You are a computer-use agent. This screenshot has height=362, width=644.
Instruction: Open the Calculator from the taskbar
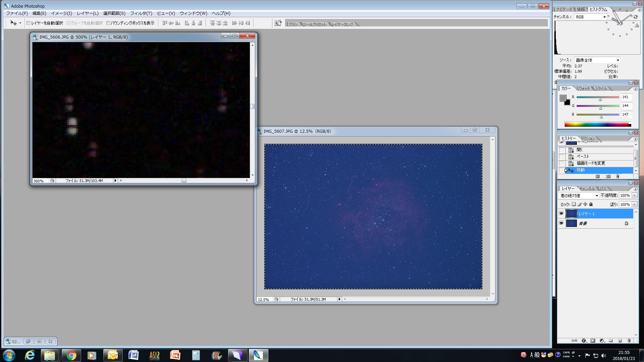point(196,355)
